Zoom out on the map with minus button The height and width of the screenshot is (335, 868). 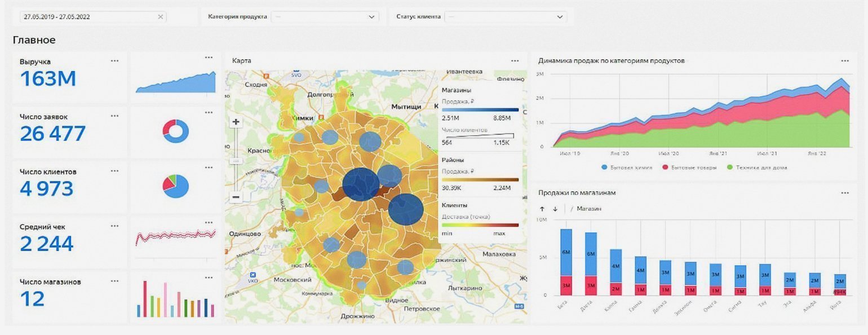[x=236, y=197]
